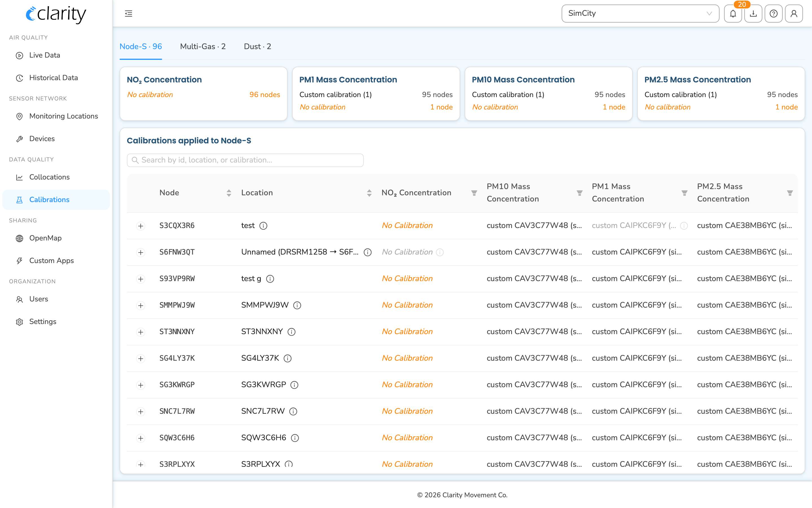Screen dimensions: 812x508
Task: Click the 96 nodes count
Action: [265, 95]
